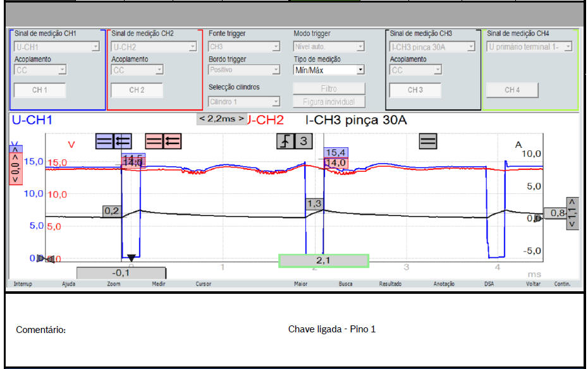The height and width of the screenshot is (369, 588).
Task: Toggle the CH 2 channel button
Action: point(137,90)
